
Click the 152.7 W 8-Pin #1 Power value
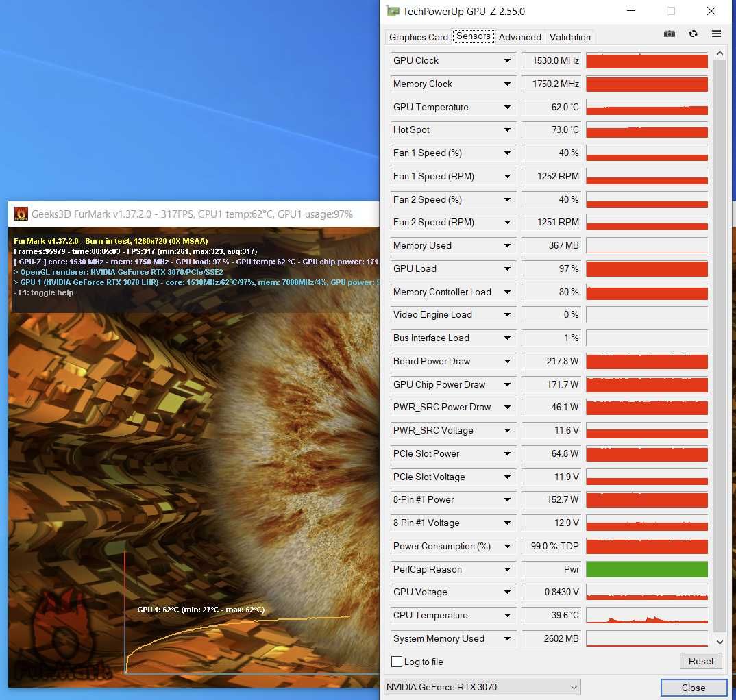point(552,500)
